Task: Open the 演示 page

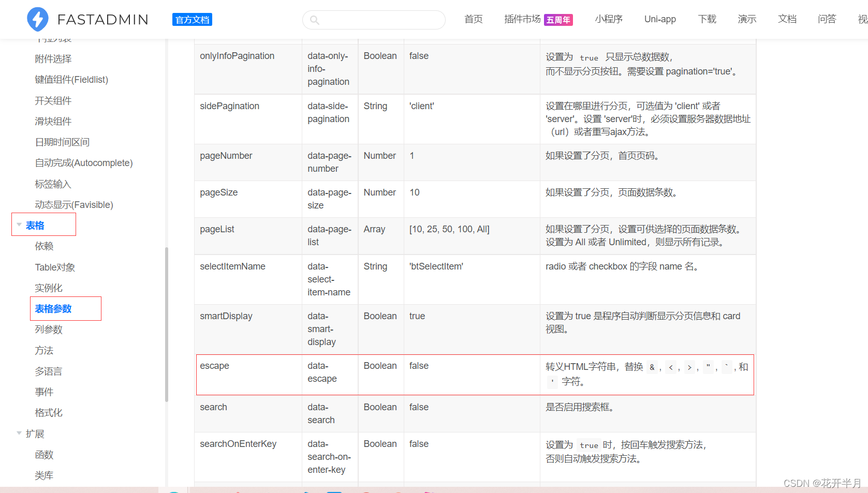Action: tap(746, 19)
